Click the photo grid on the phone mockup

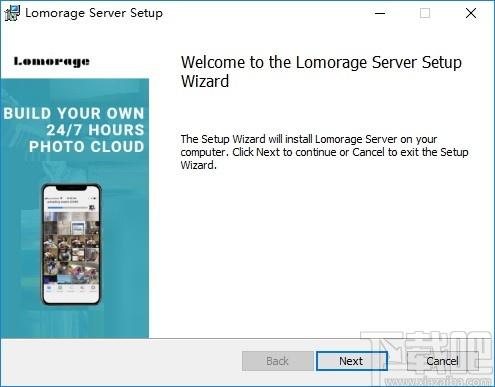[72, 247]
